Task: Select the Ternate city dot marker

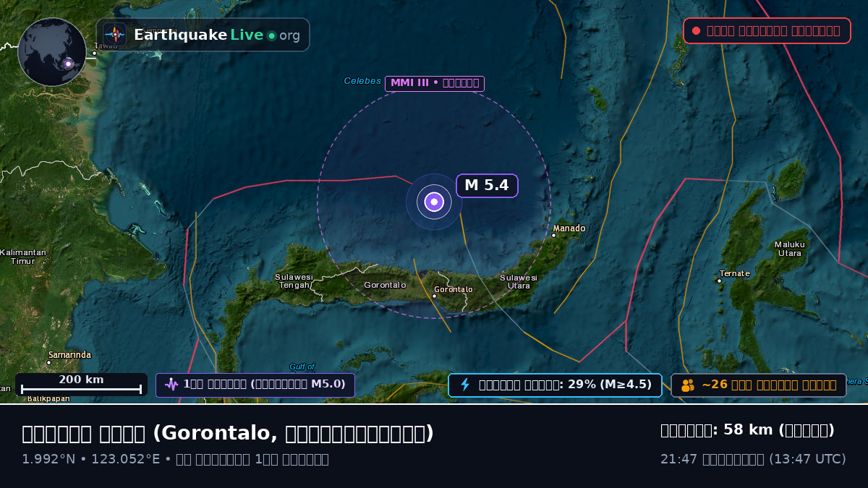Action: (x=719, y=281)
